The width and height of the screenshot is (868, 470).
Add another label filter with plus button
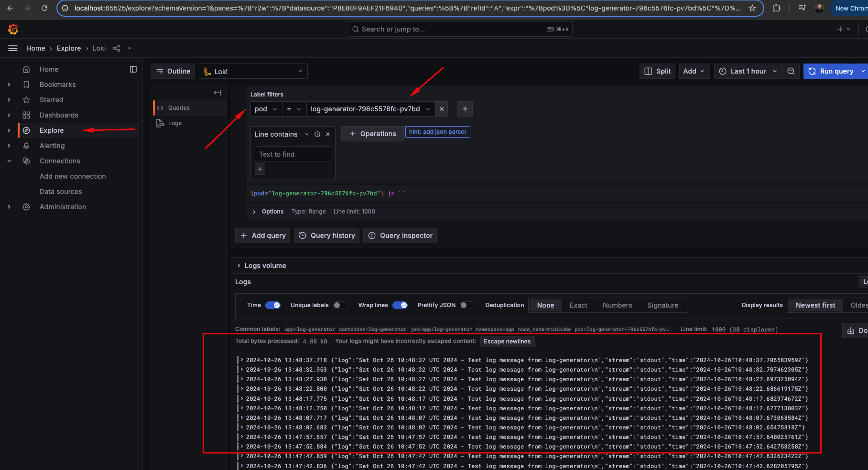coord(465,109)
